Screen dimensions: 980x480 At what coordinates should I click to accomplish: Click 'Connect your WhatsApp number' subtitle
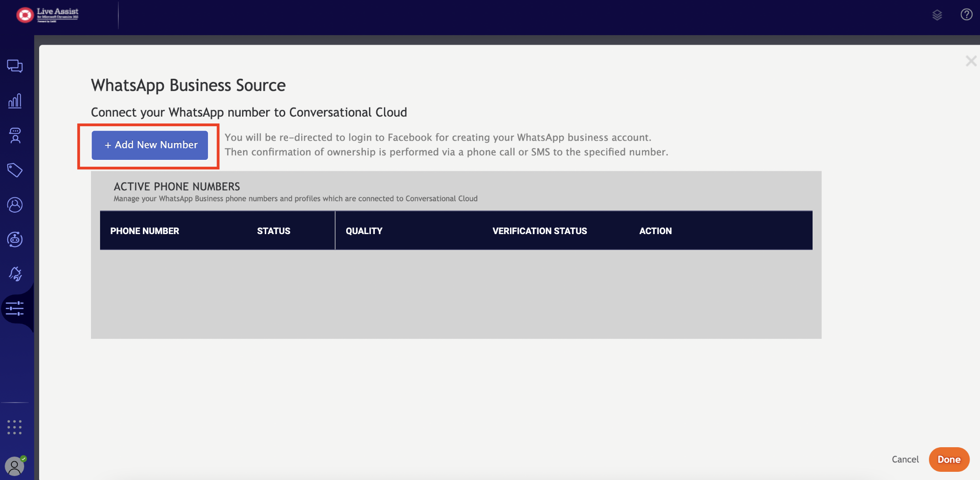pos(249,112)
